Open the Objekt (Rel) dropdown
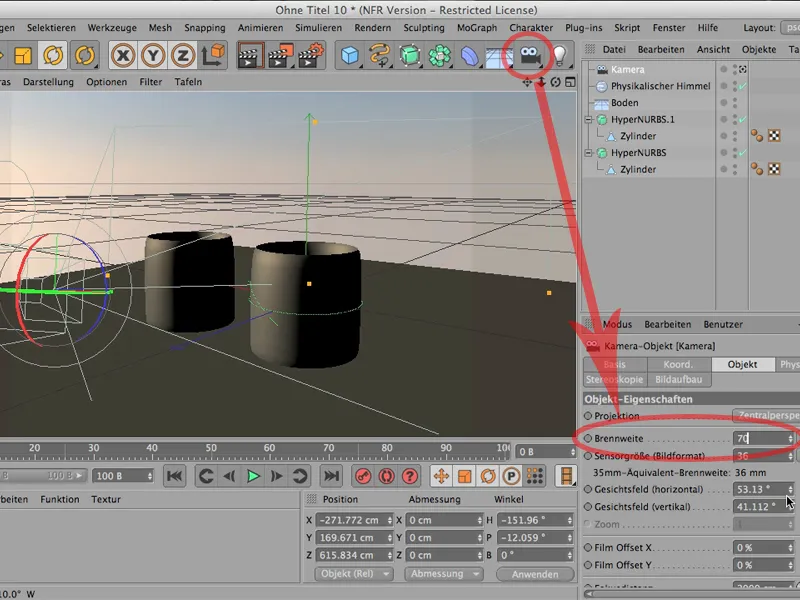 [x=353, y=574]
